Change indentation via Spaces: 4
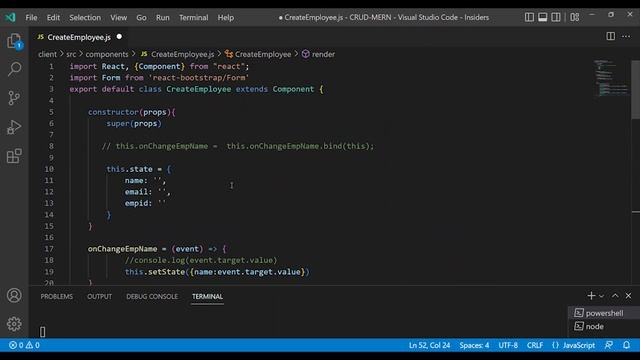 474,345
